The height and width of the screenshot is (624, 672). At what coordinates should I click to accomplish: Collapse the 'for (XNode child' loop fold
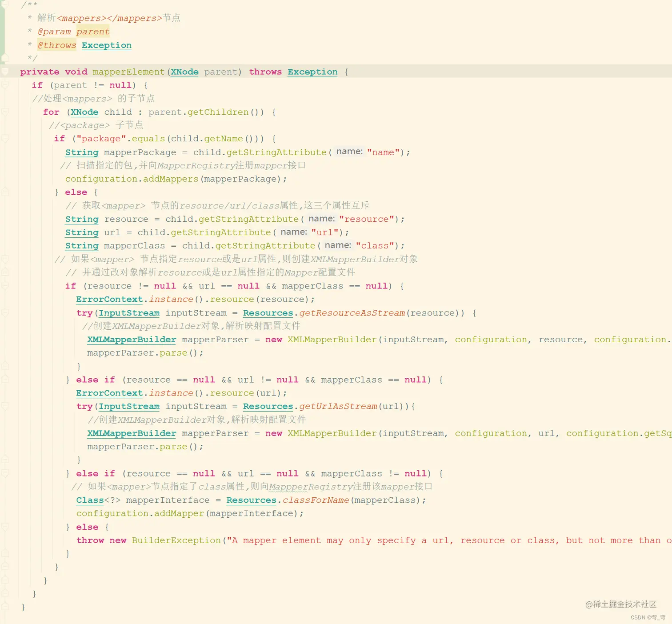click(x=5, y=112)
